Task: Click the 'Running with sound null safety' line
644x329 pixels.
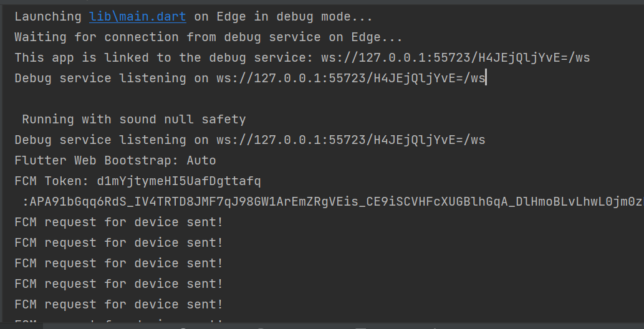Action: pos(134,120)
